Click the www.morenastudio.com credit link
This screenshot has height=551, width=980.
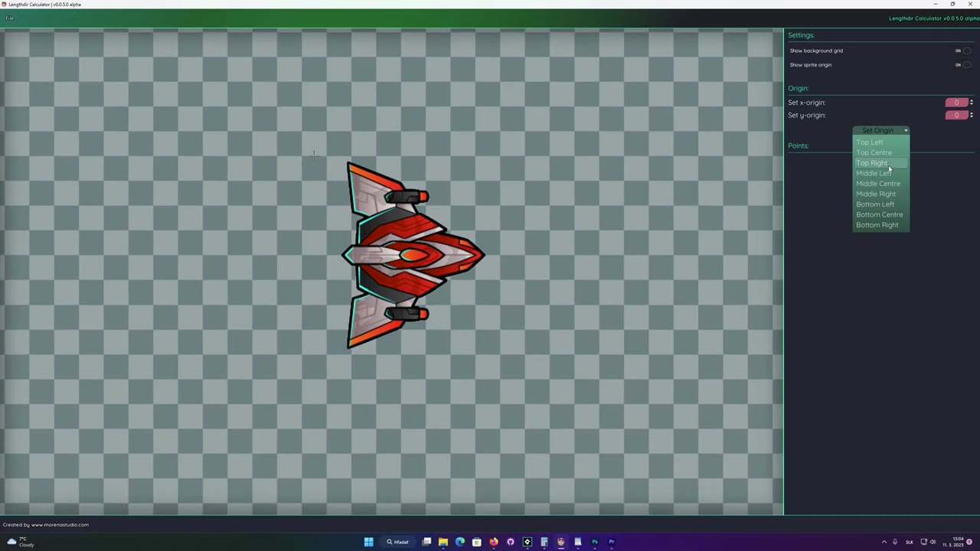tap(60, 525)
